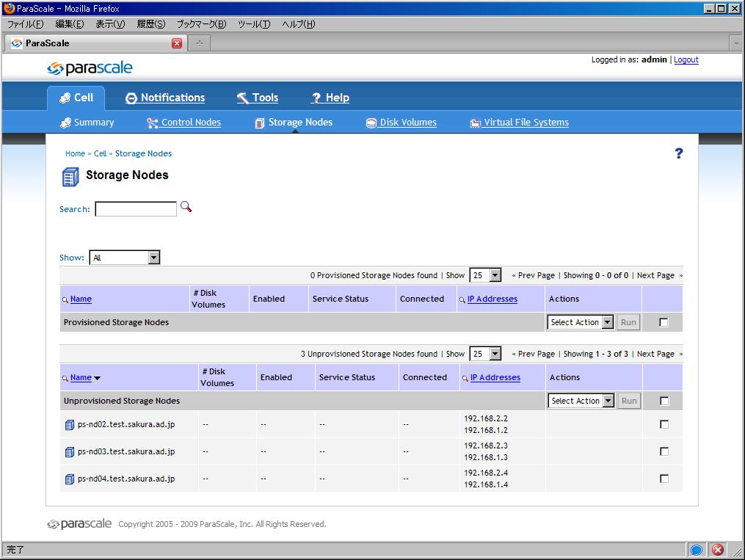Close the ParaScale browser tab
This screenshot has width=745, height=560.
tap(176, 43)
